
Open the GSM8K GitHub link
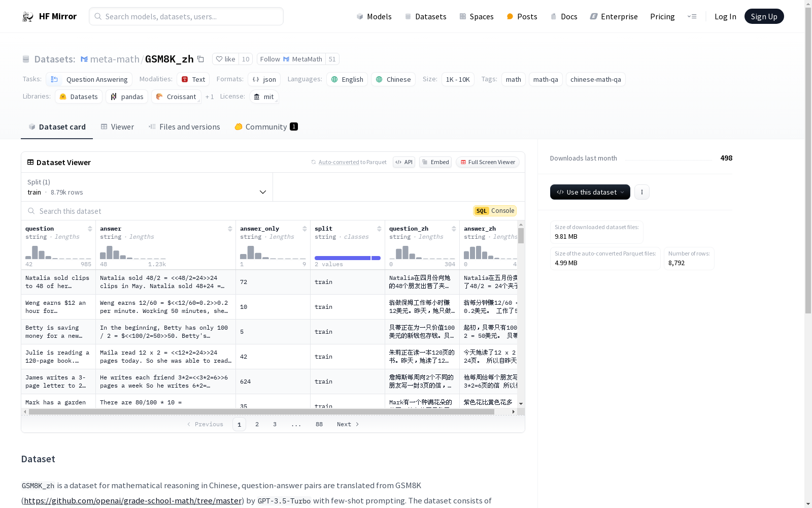(133, 501)
